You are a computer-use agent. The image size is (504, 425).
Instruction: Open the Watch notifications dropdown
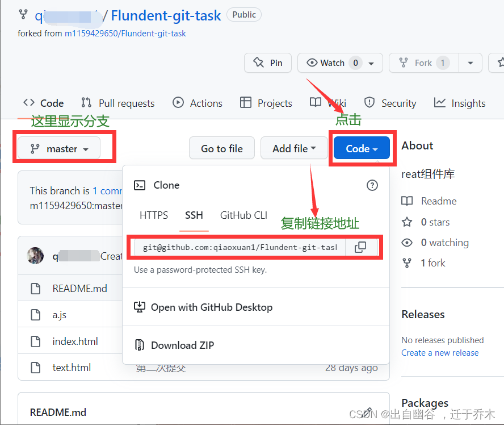click(340, 63)
